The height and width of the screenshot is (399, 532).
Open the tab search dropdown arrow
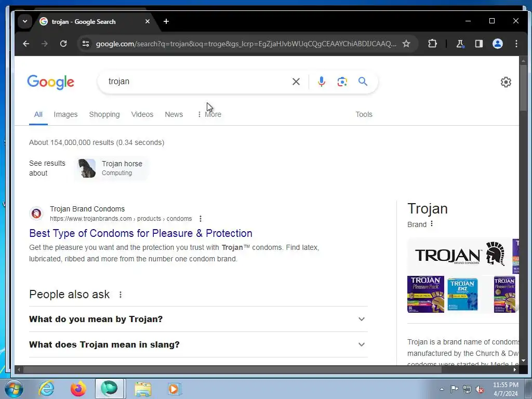(x=25, y=21)
